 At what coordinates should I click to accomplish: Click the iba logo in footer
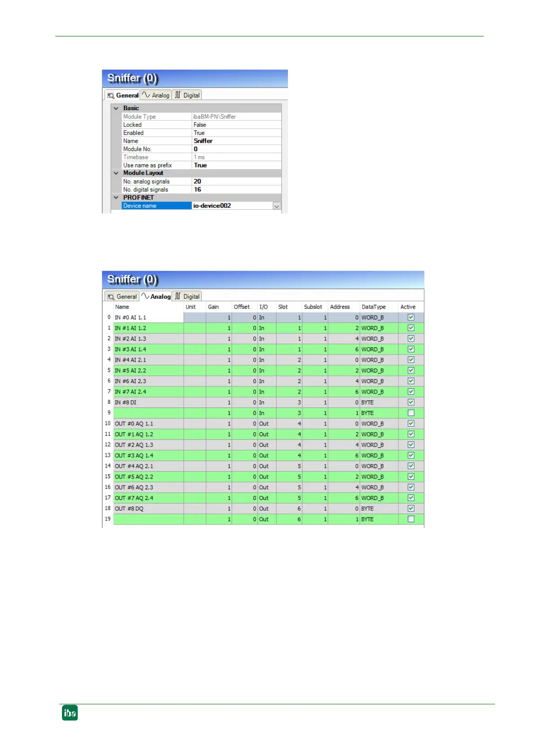(x=70, y=713)
